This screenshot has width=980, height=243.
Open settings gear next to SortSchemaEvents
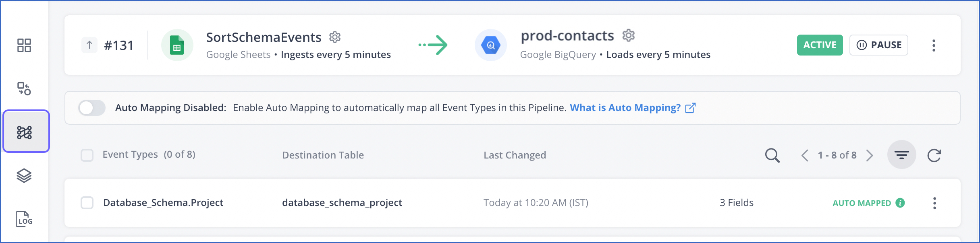click(334, 37)
